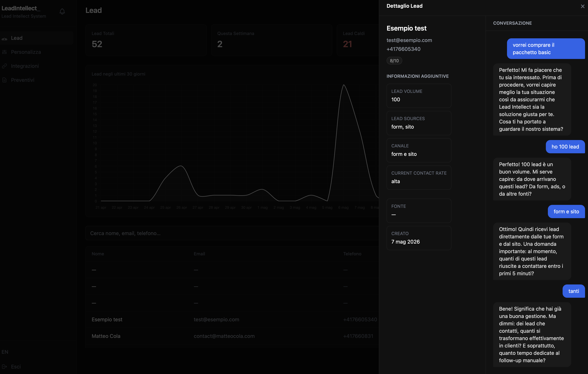Click the test@esempio.com cell in table

pyautogui.click(x=216, y=319)
